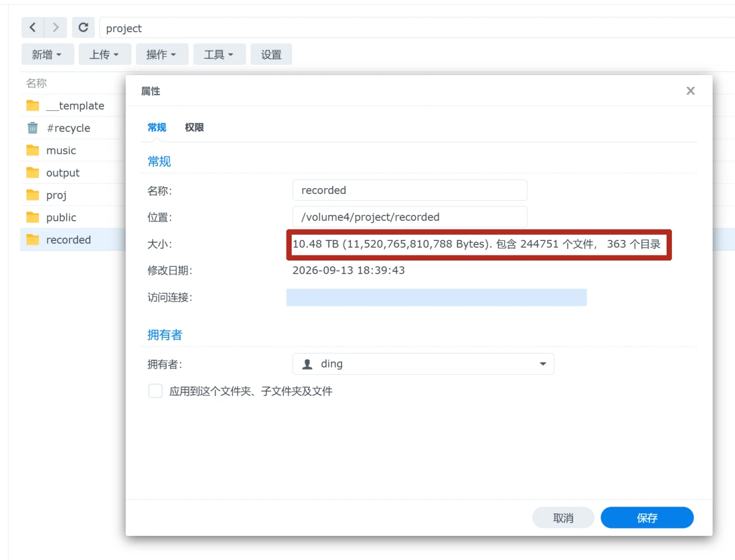Close the 属性 dialog with X
The image size is (735, 560).
(x=691, y=91)
